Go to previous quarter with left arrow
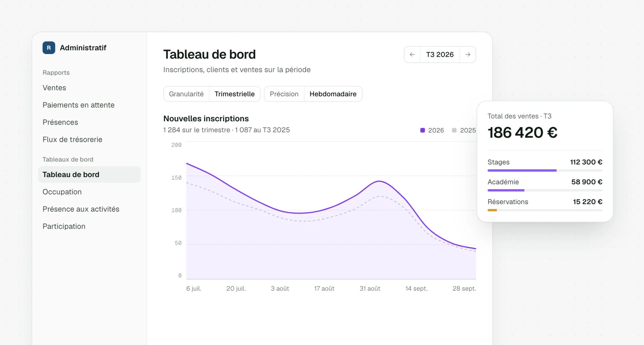The width and height of the screenshot is (644, 345). [412, 54]
